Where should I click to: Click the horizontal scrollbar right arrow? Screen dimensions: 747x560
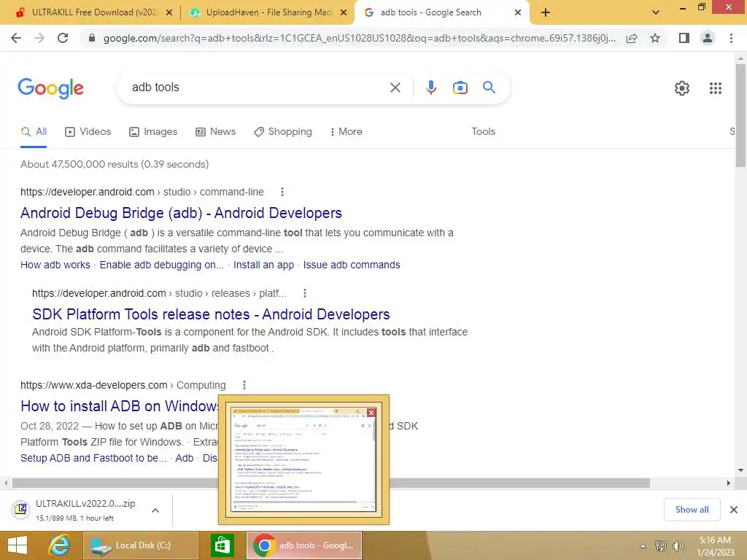click(x=728, y=483)
